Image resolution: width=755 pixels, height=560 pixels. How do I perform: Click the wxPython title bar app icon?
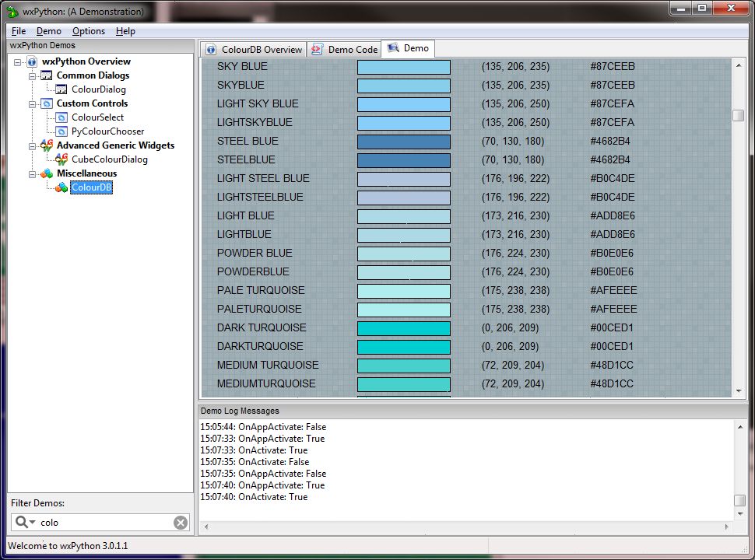point(12,11)
